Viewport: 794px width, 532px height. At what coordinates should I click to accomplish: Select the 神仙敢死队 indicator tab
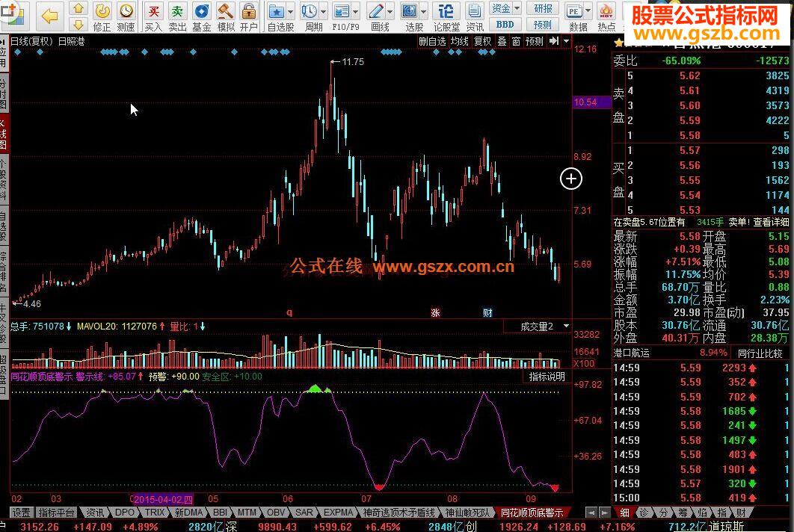click(467, 513)
